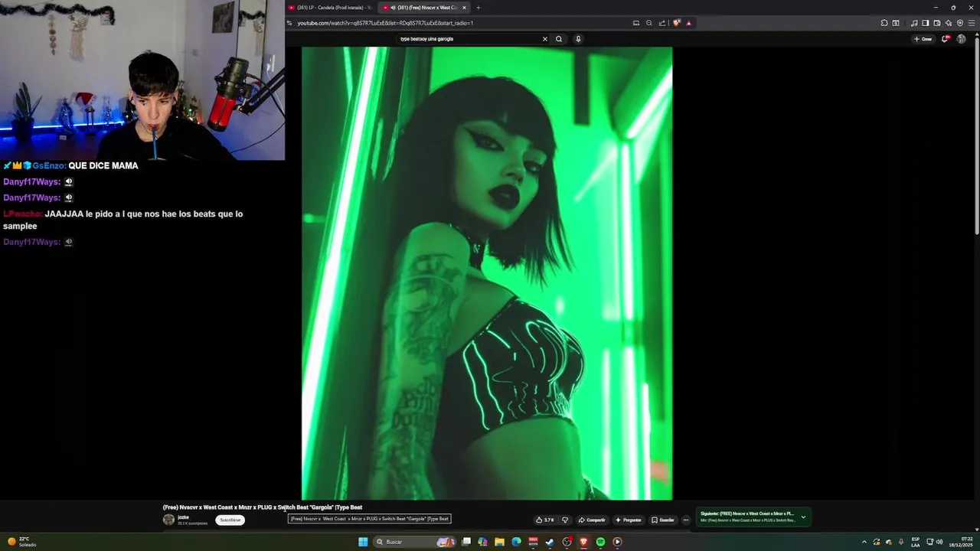This screenshot has width=980, height=551.
Task: Click the 'Guardar' save button
Action: [663, 520]
